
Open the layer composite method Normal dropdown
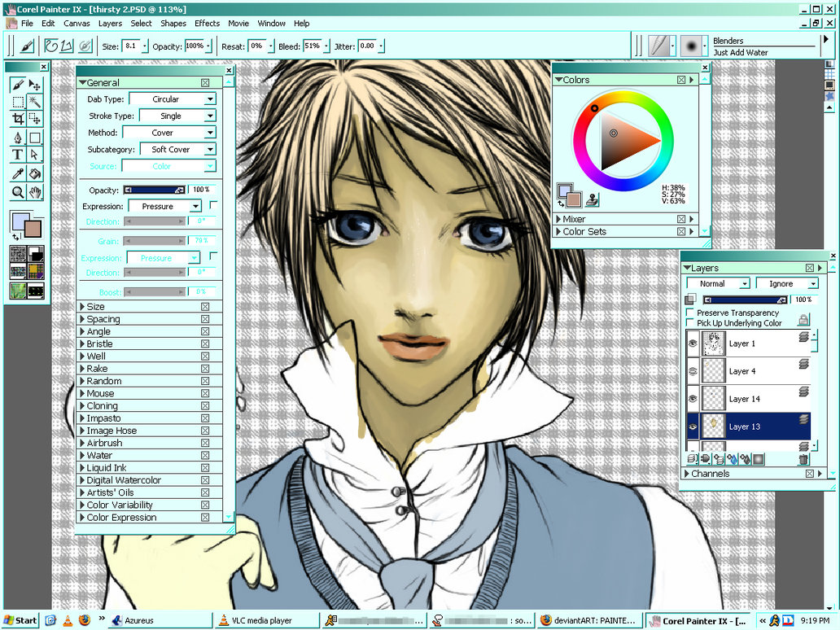point(718,283)
